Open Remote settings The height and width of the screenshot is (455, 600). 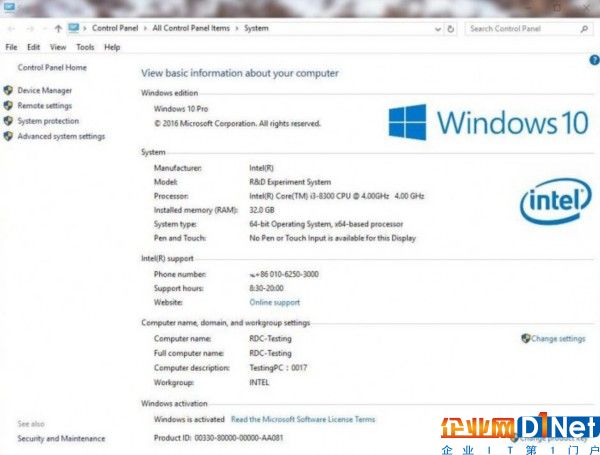pyautogui.click(x=44, y=106)
